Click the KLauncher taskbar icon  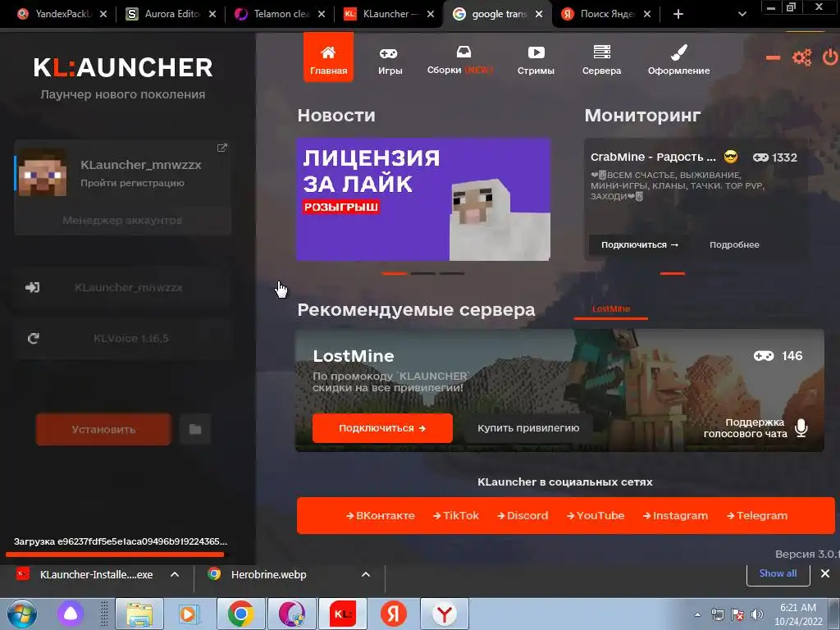click(x=343, y=614)
